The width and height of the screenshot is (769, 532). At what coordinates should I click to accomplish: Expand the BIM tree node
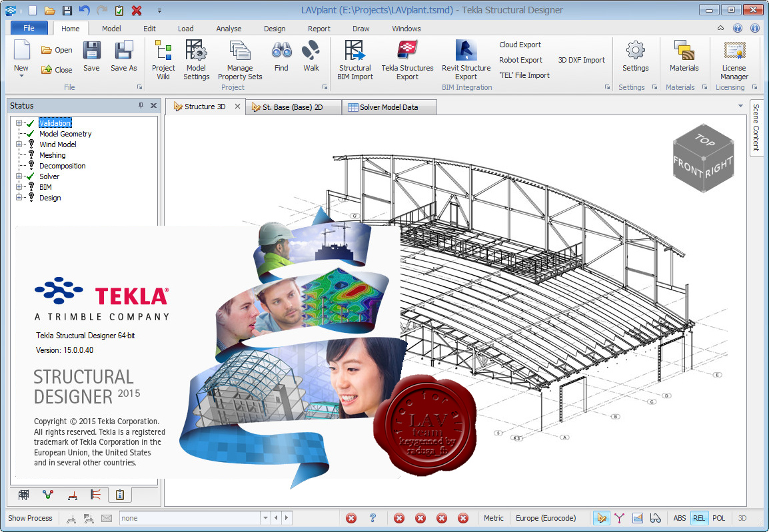[19, 187]
